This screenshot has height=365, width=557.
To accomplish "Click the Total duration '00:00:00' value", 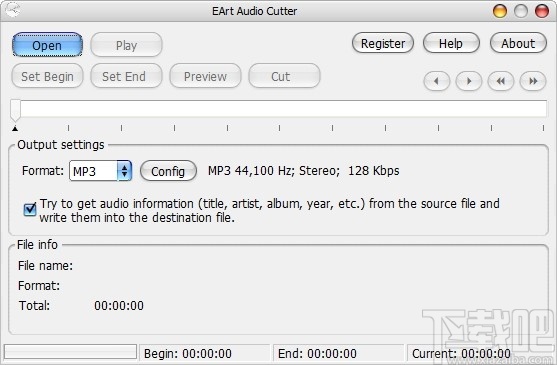I will tap(119, 306).
